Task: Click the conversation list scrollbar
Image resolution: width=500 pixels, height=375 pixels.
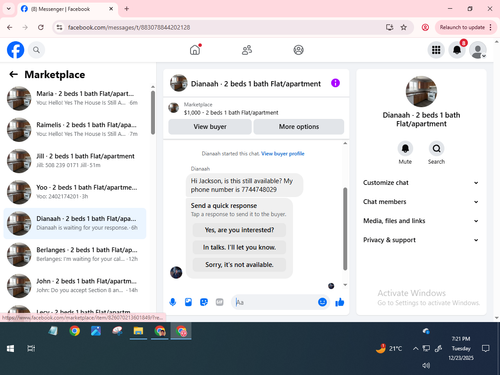Action: (153, 113)
